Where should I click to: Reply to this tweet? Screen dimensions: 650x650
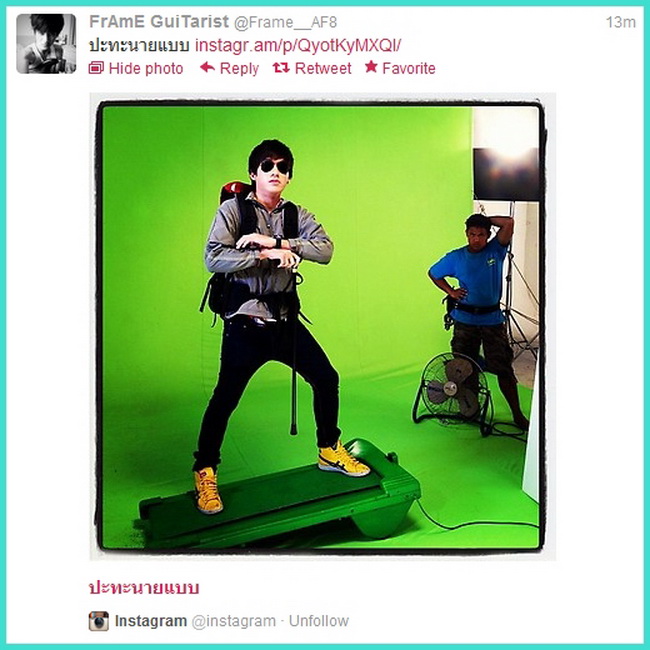239,68
